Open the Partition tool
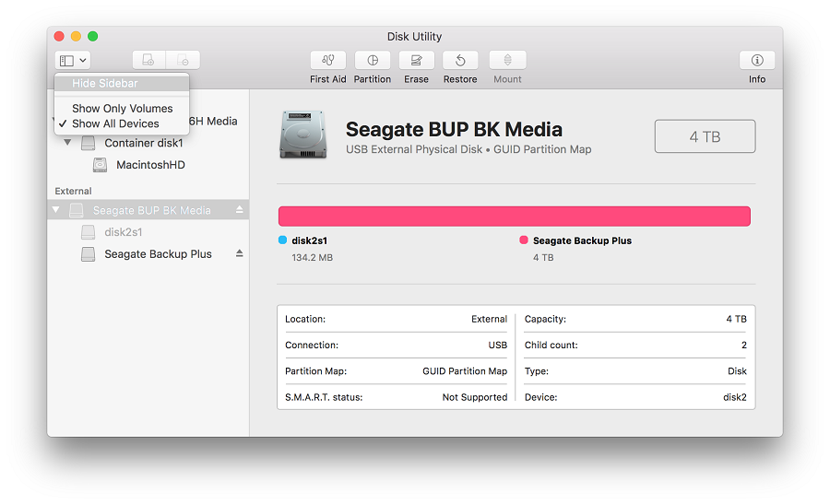Screen dimensions: 830x504 coord(373,60)
